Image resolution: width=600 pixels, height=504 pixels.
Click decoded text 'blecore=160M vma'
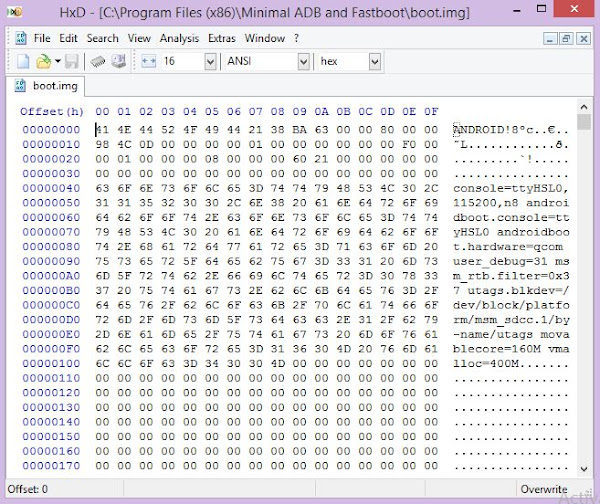pyautogui.click(x=511, y=349)
